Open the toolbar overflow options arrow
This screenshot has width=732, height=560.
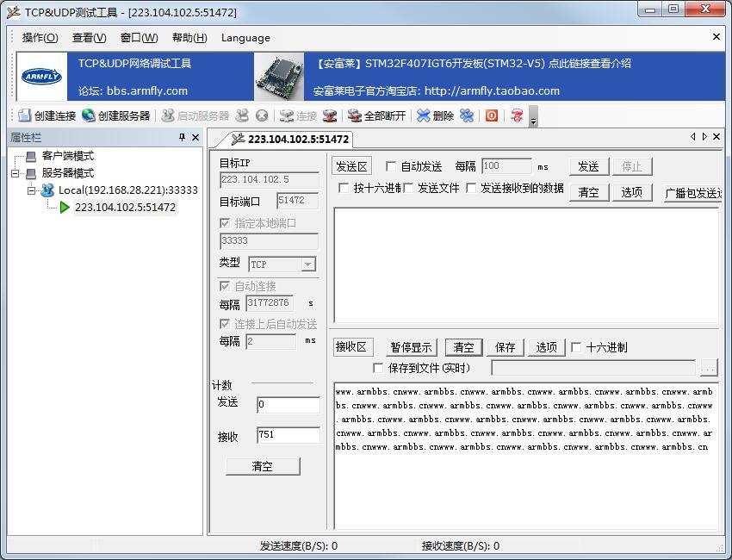coord(533,121)
